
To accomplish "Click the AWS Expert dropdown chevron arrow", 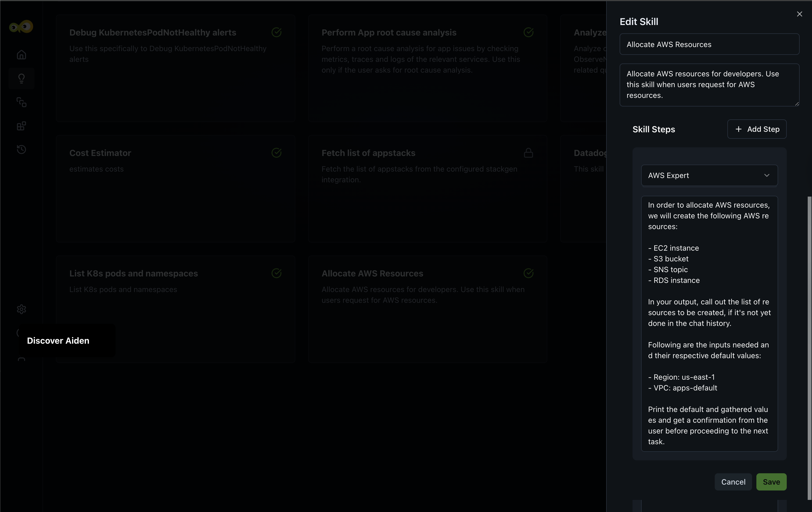I will pos(767,175).
